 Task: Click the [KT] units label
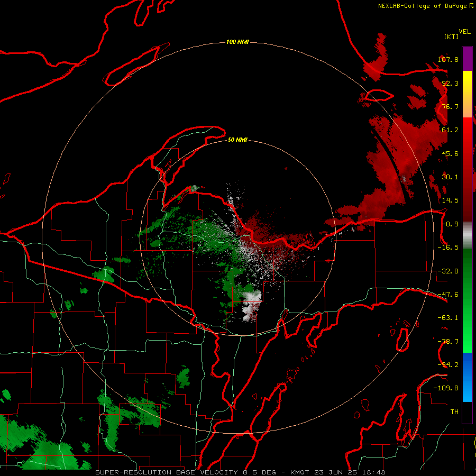point(451,36)
